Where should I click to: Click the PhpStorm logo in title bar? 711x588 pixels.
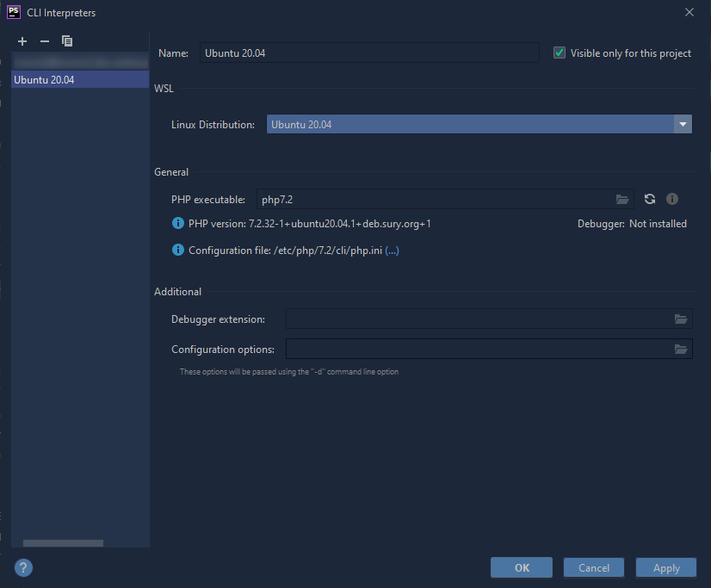pyautogui.click(x=14, y=12)
